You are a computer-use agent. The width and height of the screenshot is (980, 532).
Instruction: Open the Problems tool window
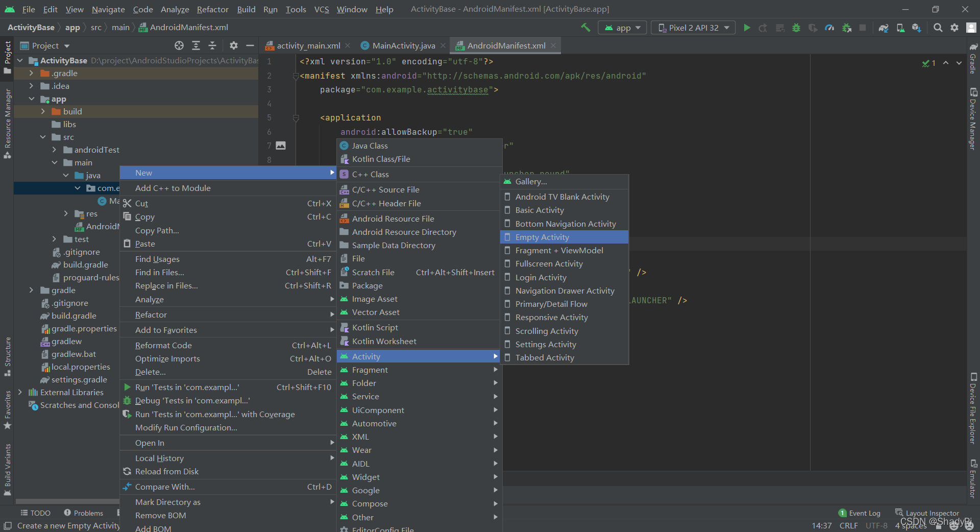83,513
